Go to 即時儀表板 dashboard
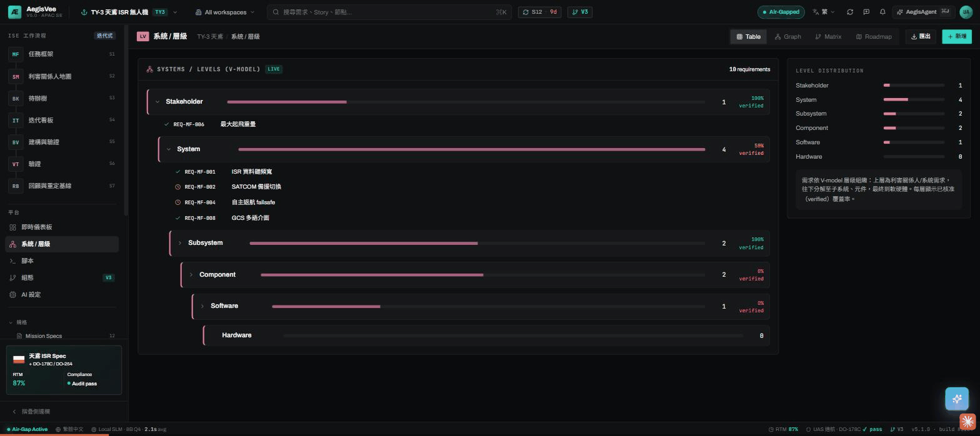Viewport: 980px width, 436px height. (62, 227)
